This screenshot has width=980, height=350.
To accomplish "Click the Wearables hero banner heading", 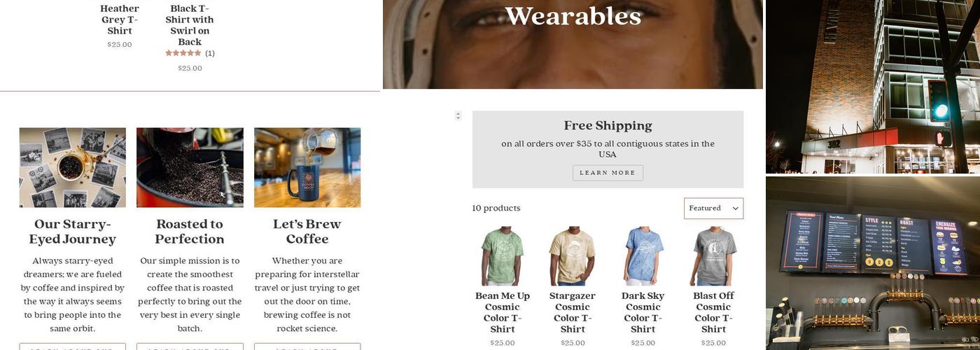I will point(573,15).
